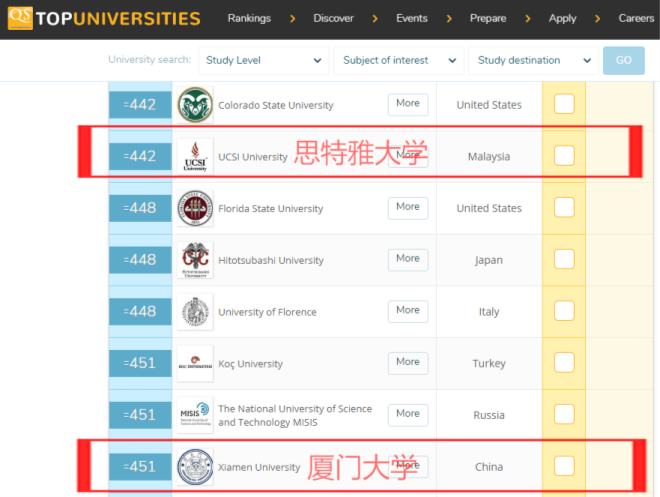Tick compare checkbox for University of Florence
Viewport: 660px width, 497px height.
click(564, 311)
